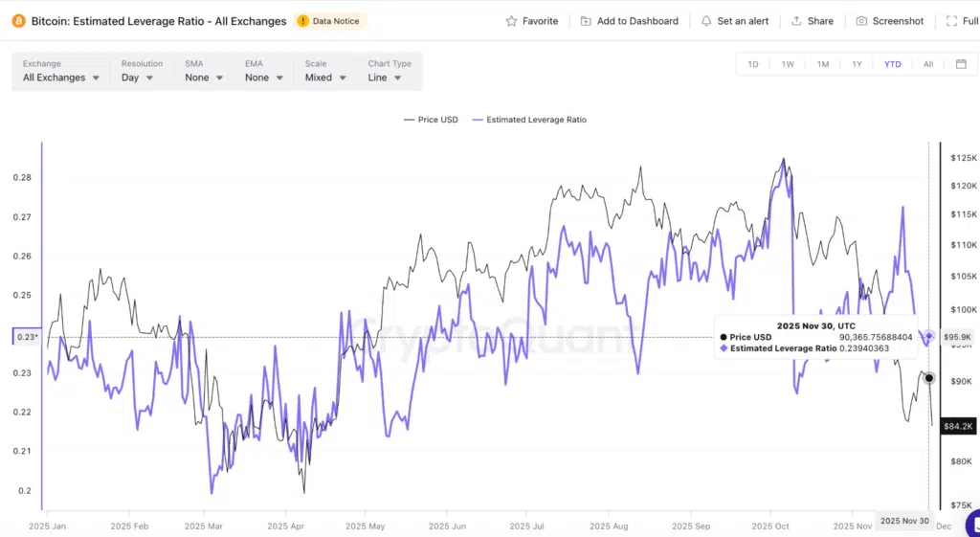Open the Chart Type Line dropdown
The image size is (980, 537).
click(388, 78)
